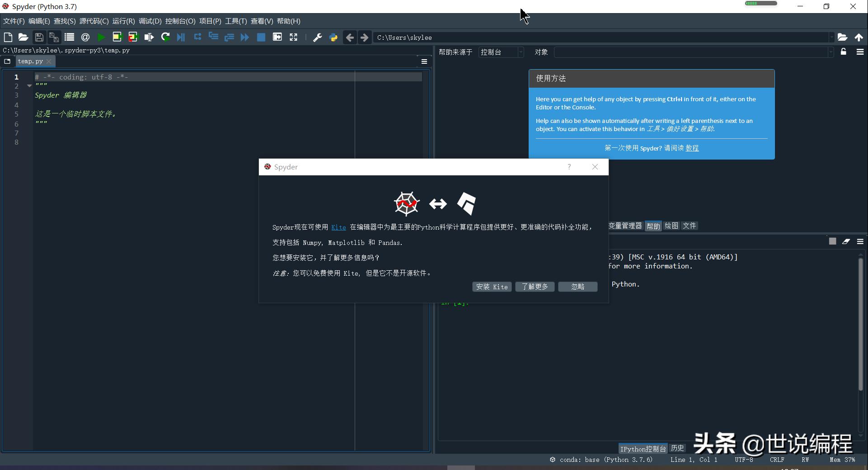868x470 pixels.
Task: Run cell and advance to next
Action: click(x=133, y=37)
